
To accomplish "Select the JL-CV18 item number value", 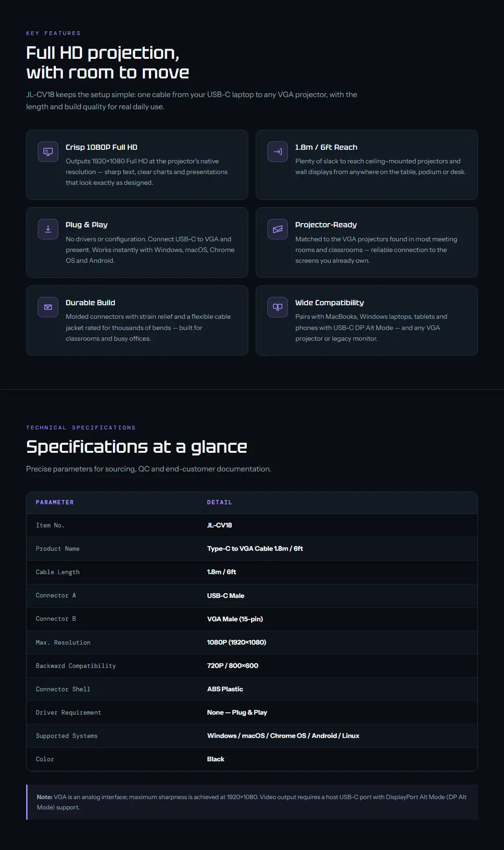I will [x=219, y=525].
